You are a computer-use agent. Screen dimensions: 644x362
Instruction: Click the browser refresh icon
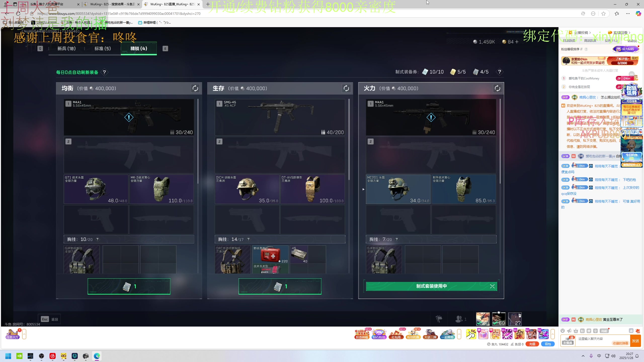18,14
